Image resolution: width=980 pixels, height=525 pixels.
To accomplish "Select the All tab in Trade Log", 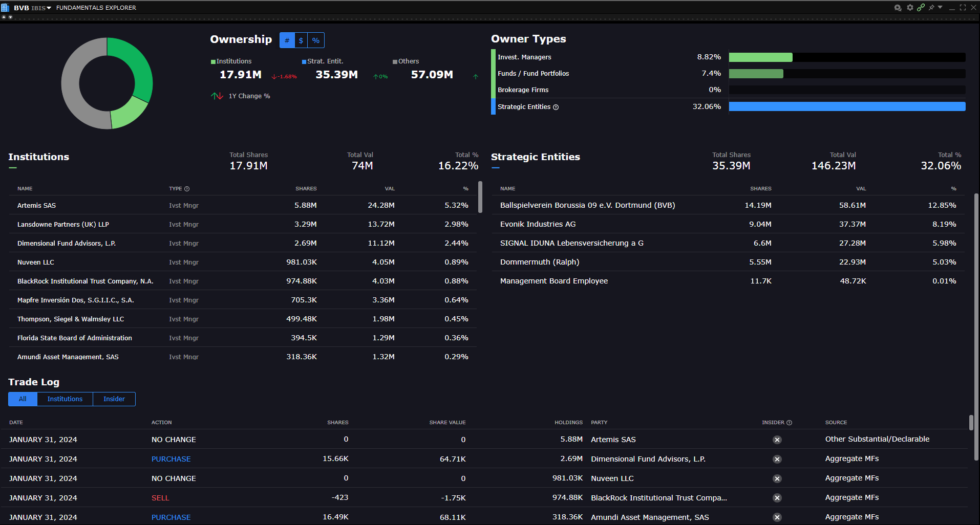I will click(x=23, y=399).
